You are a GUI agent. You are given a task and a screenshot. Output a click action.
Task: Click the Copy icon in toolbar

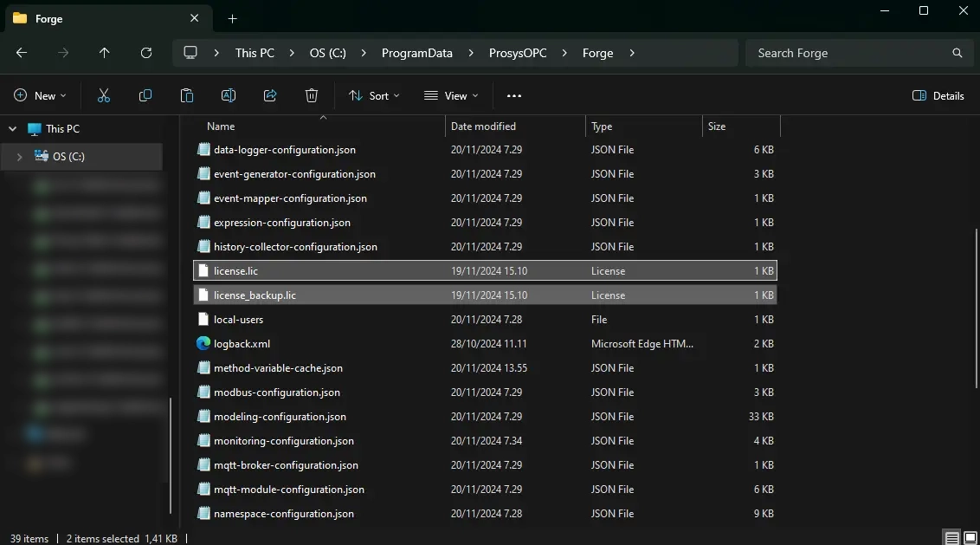click(145, 95)
